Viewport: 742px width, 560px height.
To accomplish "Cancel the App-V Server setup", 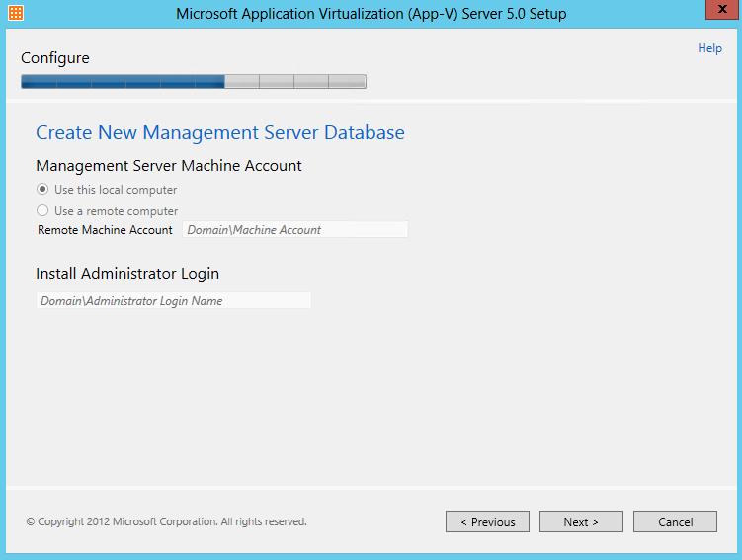I will (675, 521).
